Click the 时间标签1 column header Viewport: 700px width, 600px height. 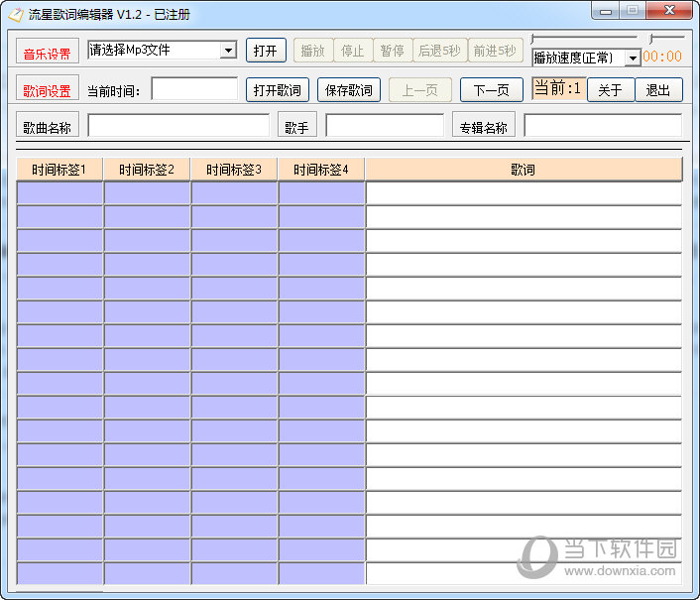tap(59, 170)
